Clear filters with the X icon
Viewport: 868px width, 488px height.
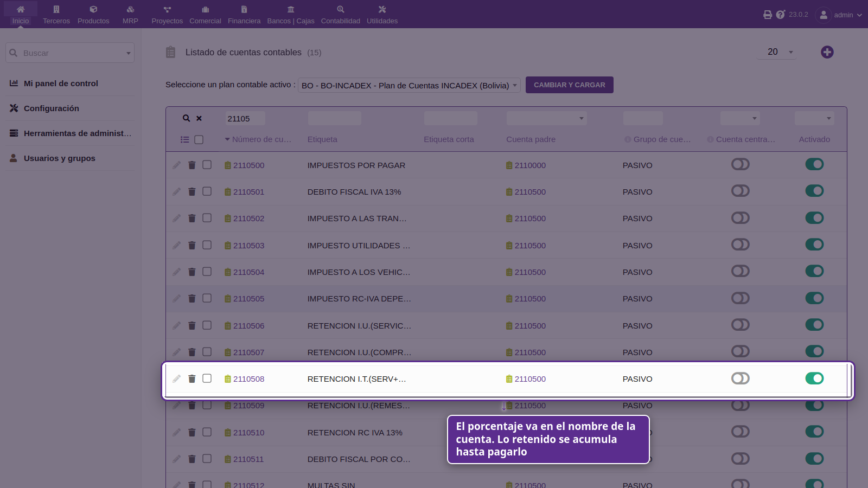[199, 118]
